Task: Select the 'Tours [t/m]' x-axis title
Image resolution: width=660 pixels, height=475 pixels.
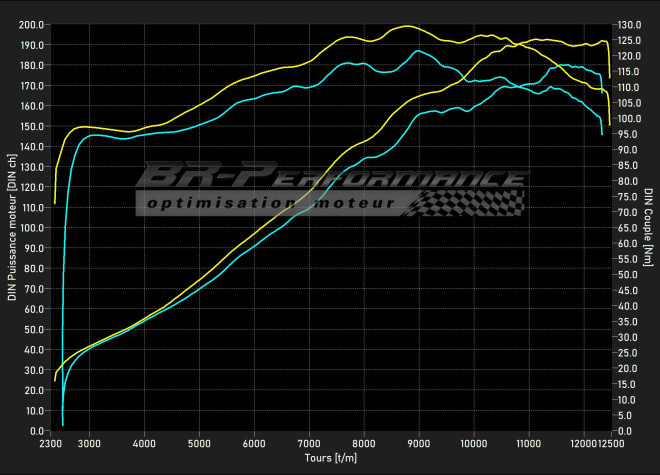Action: click(330, 458)
